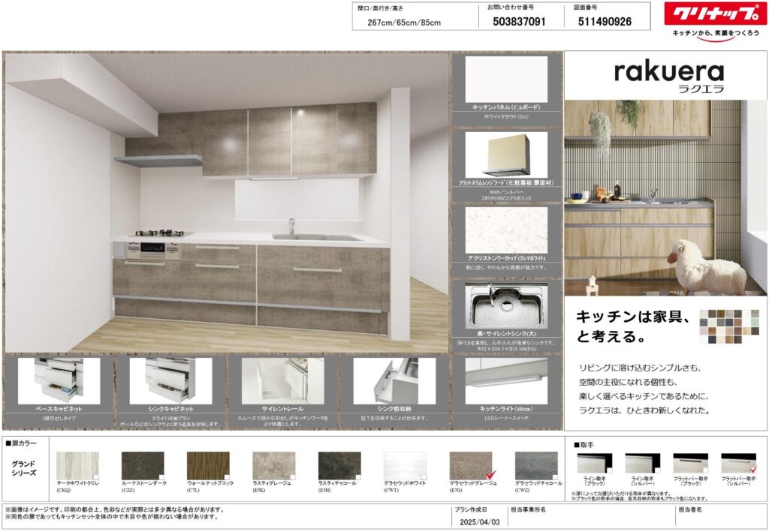Click the white kitchen panel sample

pos(505,80)
